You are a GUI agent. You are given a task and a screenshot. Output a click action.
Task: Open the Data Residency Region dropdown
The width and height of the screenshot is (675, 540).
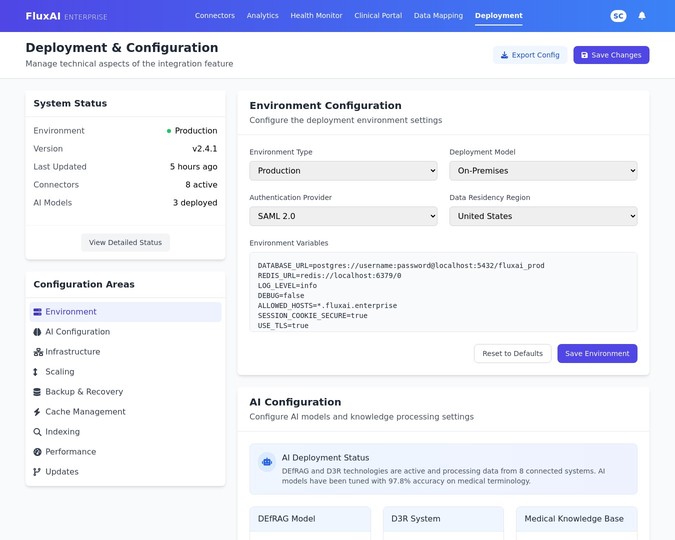tap(543, 216)
